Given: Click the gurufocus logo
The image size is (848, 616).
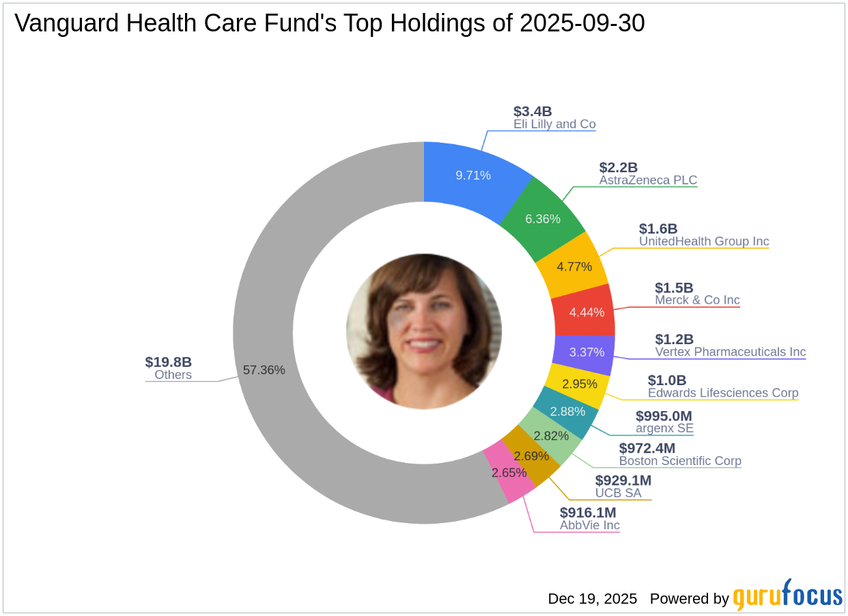Looking at the screenshot, I should pyautogui.click(x=787, y=596).
